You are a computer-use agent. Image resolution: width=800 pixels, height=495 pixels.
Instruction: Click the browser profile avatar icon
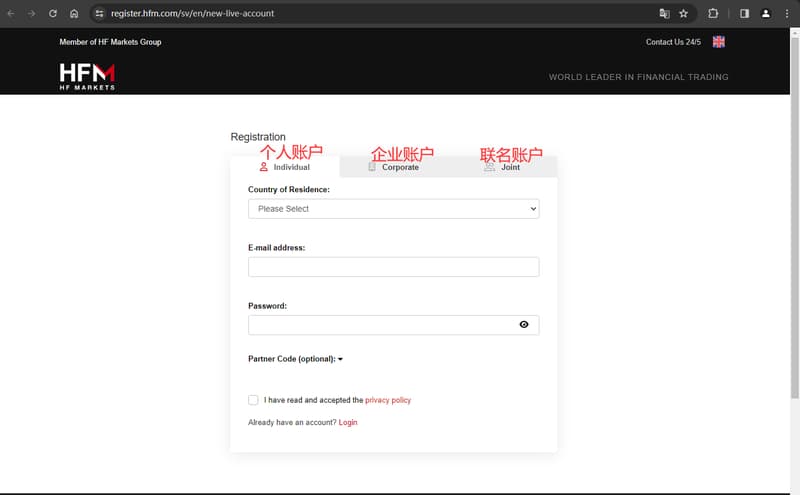(x=766, y=14)
